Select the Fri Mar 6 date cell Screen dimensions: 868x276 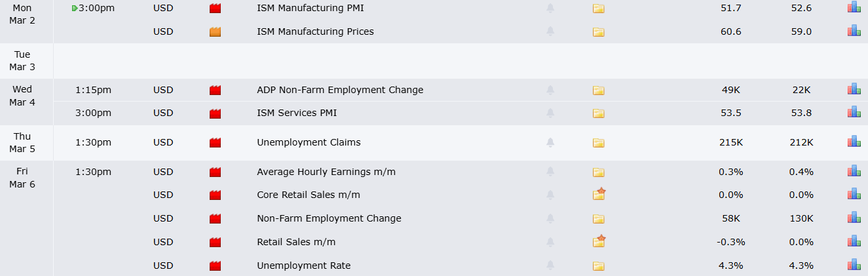pyautogui.click(x=22, y=178)
